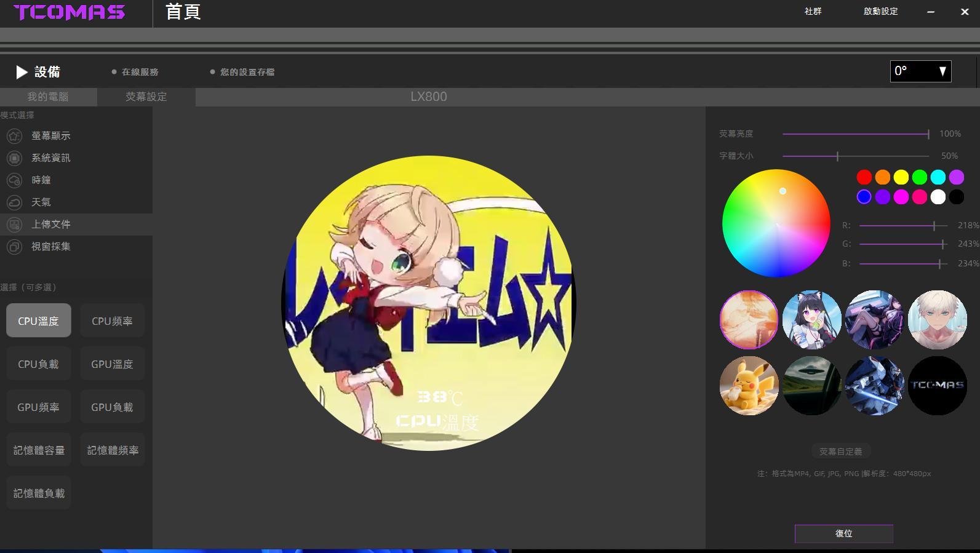Open the 啟動設定 menu
The width and height of the screenshot is (980, 553).
880,12
